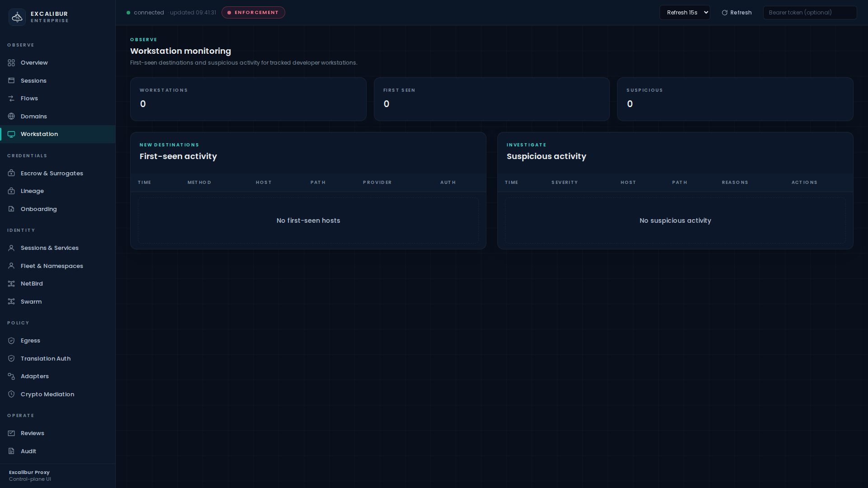Open the Refresh 15s interval dropdown
The width and height of the screenshot is (868, 488).
pos(684,13)
